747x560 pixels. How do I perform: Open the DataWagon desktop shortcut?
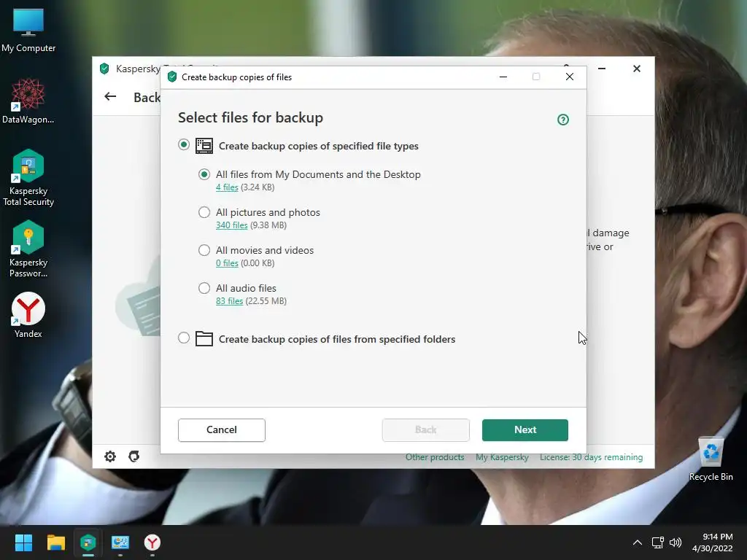(28, 101)
